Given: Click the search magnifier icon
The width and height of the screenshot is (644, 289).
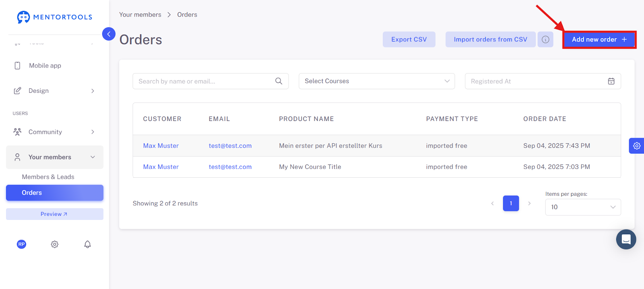Looking at the screenshot, I should (279, 81).
